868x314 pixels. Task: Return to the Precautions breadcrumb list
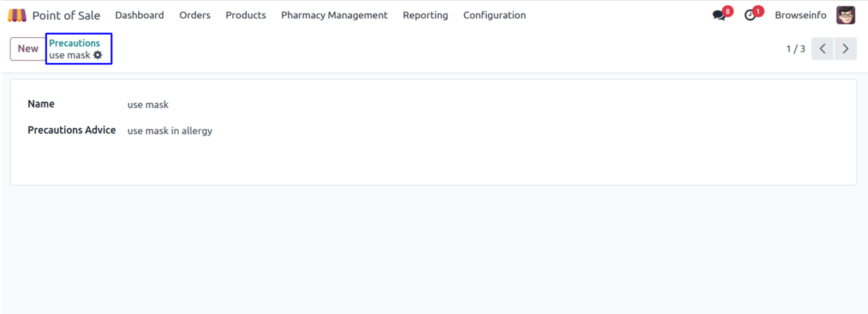tap(75, 43)
